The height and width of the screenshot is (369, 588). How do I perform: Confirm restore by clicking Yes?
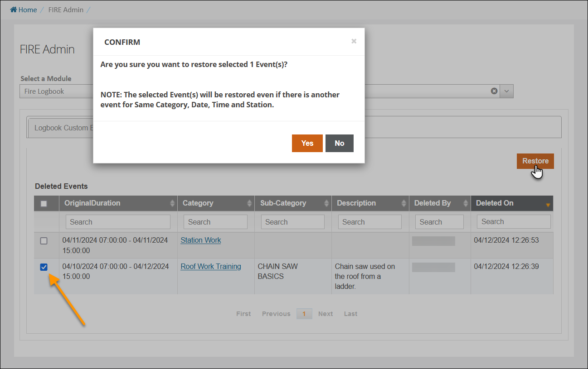point(307,143)
